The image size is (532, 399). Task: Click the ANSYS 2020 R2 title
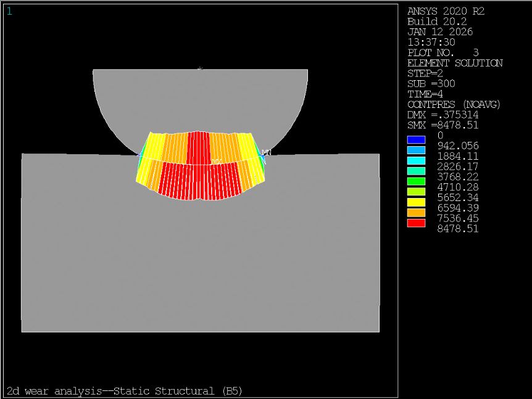click(x=446, y=11)
